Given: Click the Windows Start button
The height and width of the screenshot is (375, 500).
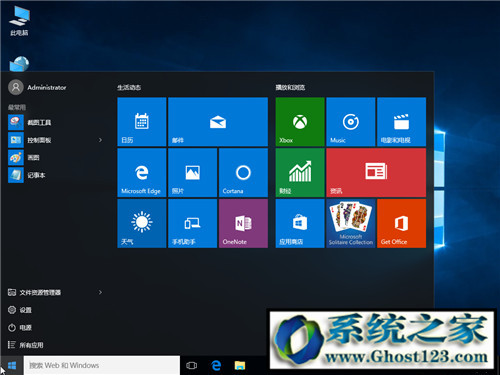Looking at the screenshot, I should click(12, 365).
